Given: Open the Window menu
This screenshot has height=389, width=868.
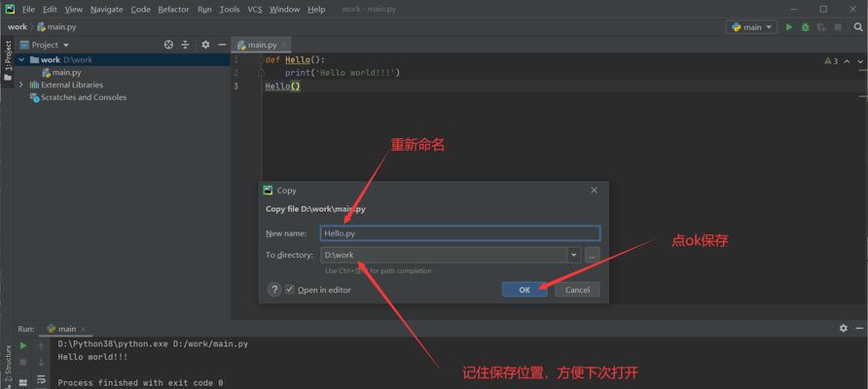Looking at the screenshot, I should [284, 10].
